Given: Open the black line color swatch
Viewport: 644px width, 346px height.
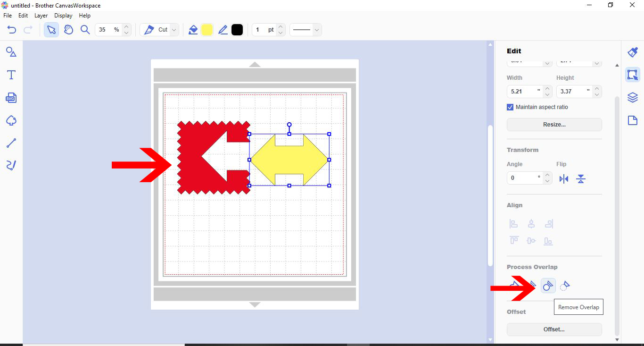Looking at the screenshot, I should tap(237, 30).
